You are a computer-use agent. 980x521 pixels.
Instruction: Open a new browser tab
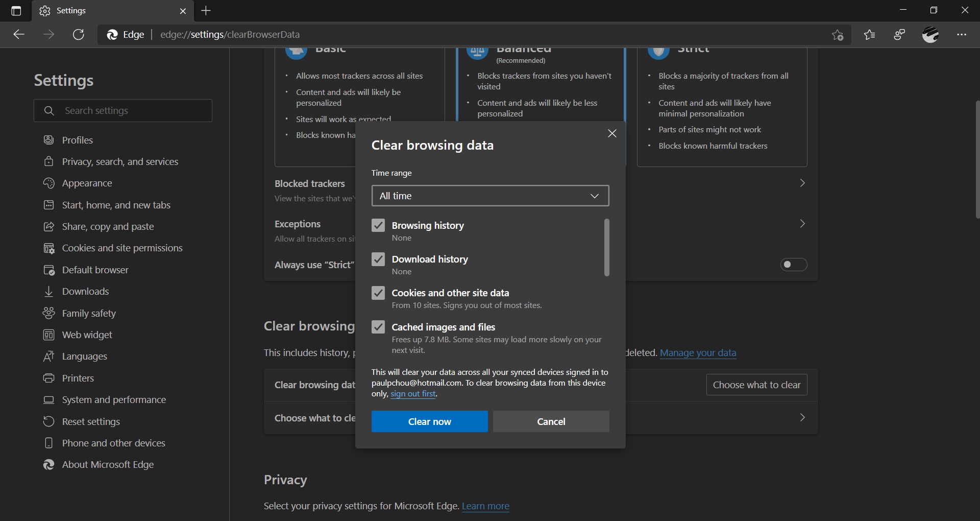click(206, 11)
